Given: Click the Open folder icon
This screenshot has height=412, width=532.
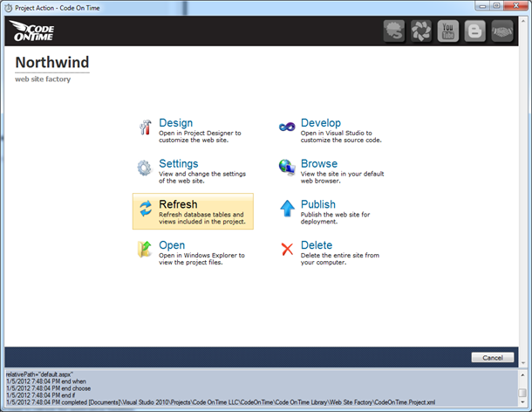Looking at the screenshot, I should tap(145, 250).
